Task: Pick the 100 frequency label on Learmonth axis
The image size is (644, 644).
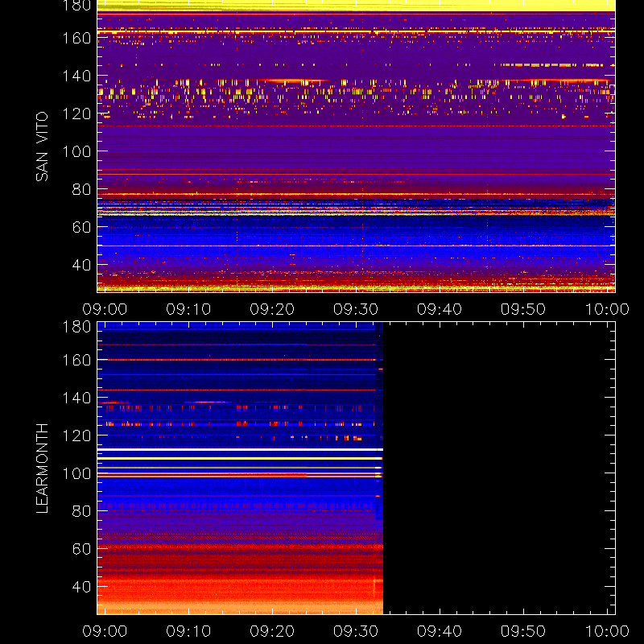Action: [76, 473]
